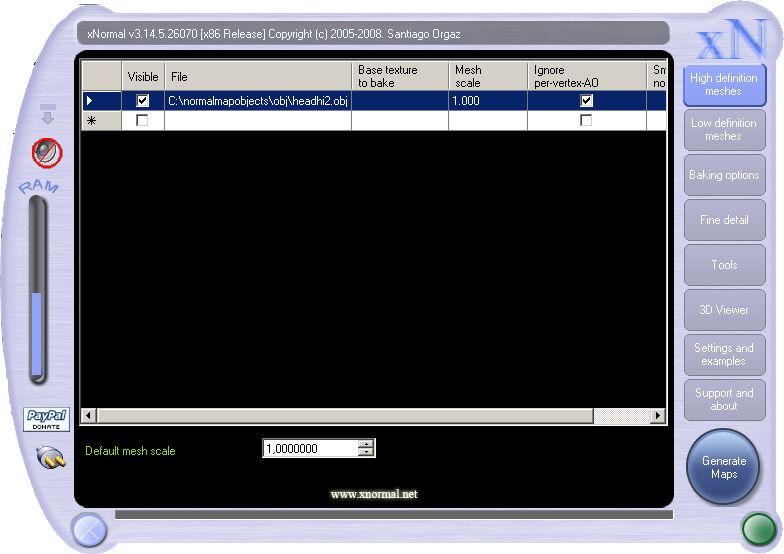Click the round X close button
Viewport: 784px width, 554px height.
coord(89,530)
